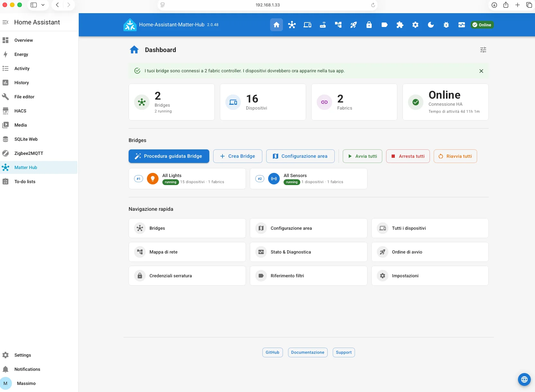Open the devices icon in top navbar

307,25
